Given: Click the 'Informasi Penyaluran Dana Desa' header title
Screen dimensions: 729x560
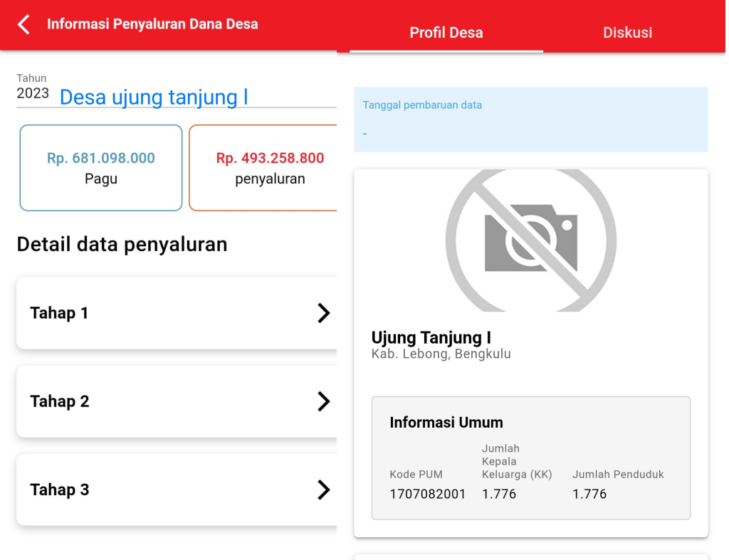Looking at the screenshot, I should click(x=152, y=24).
